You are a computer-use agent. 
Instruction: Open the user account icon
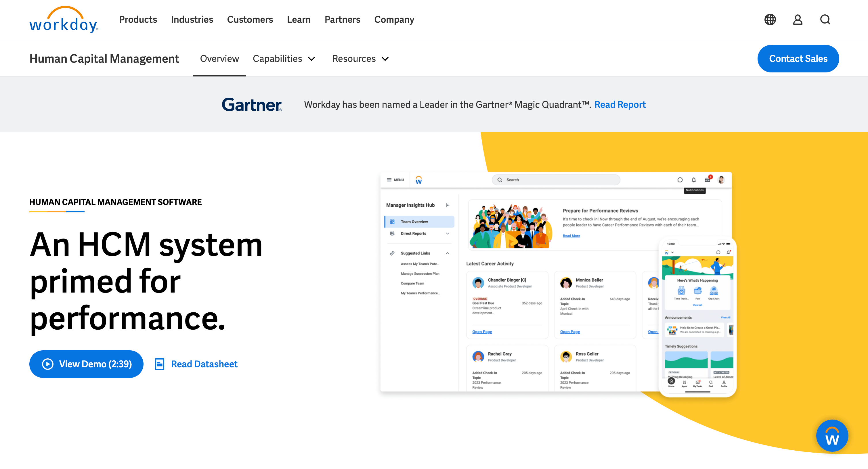798,20
